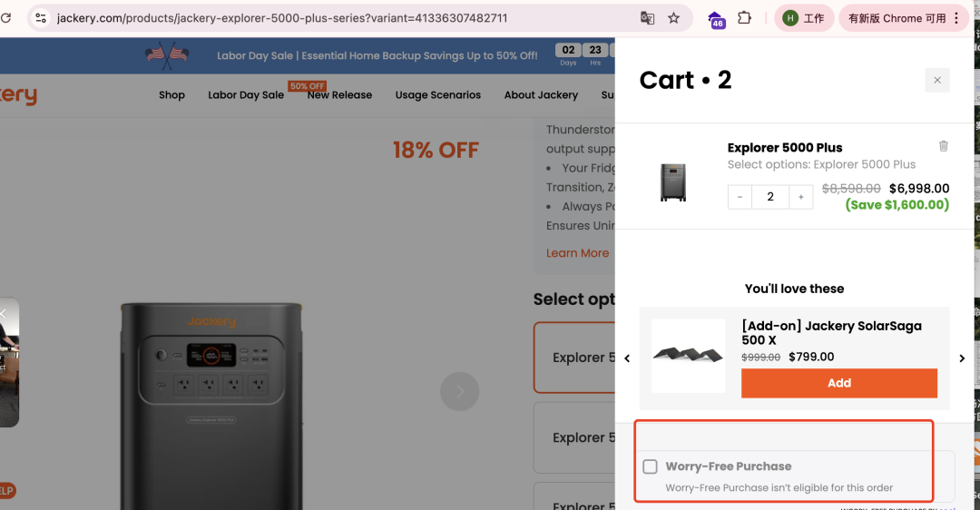This screenshot has height=510, width=980.
Task: Click Labor Day Sale banner text
Action: click(377, 55)
